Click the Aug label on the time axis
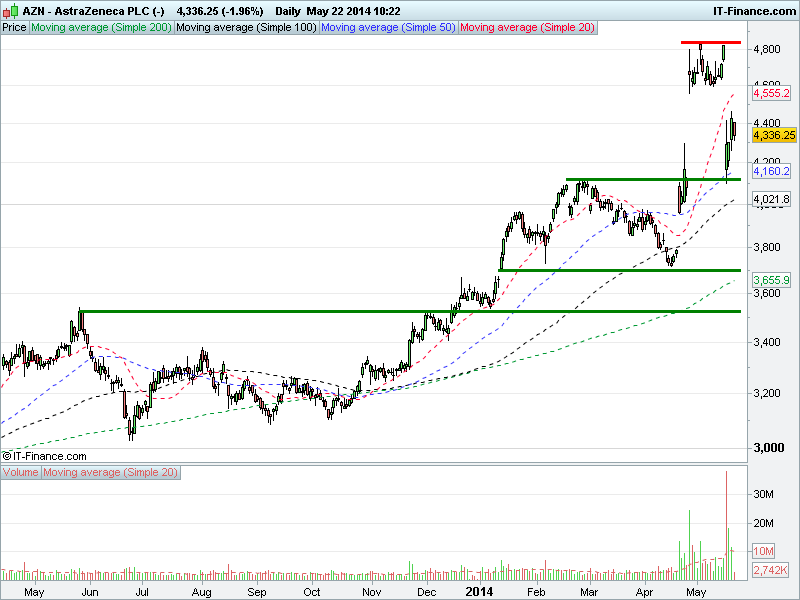This screenshot has height=600, width=800. point(202,592)
